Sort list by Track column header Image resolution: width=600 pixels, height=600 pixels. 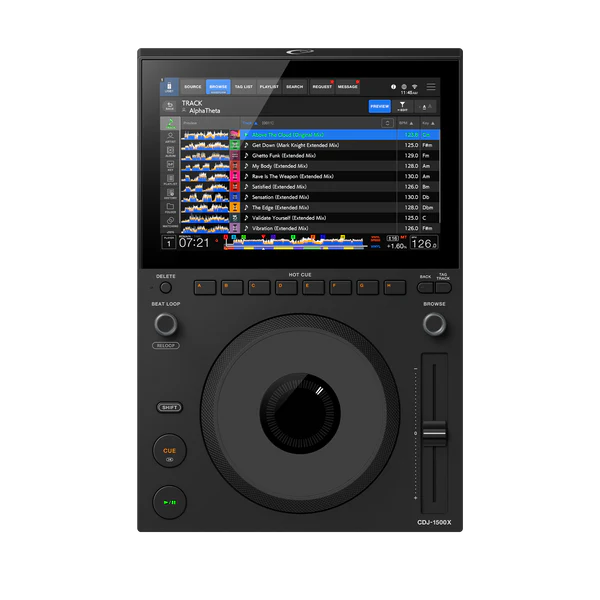[250, 123]
